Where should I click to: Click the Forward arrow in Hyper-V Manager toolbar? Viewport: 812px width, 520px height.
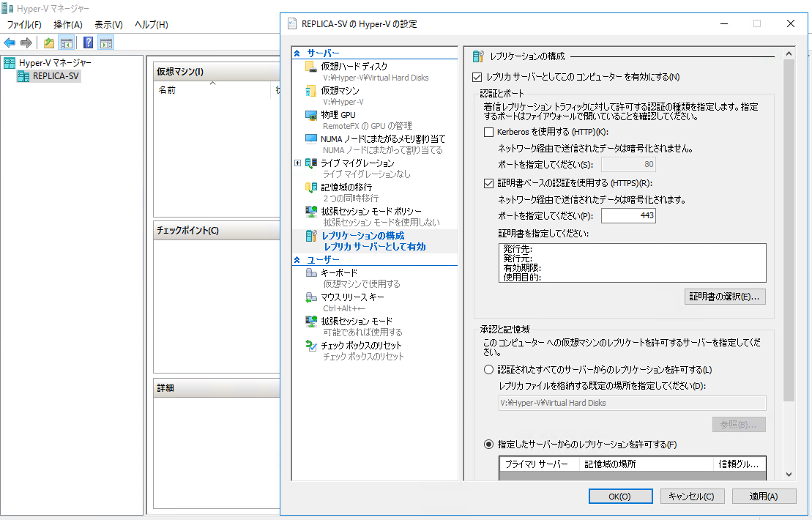pos(26,43)
